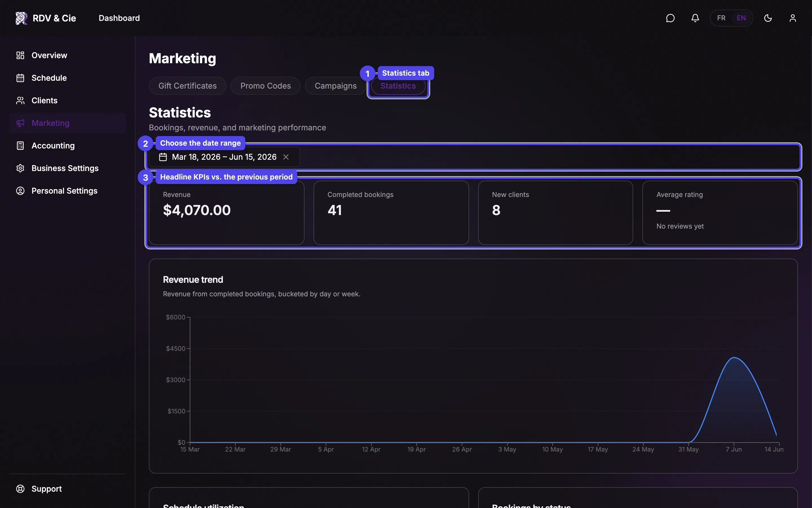Open the chat messages icon
This screenshot has width=812, height=508.
[x=670, y=18]
